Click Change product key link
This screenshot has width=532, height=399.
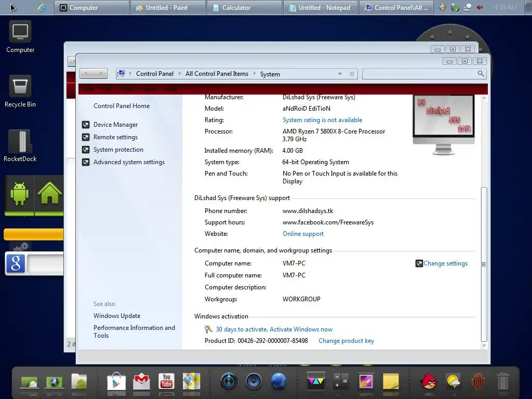point(346,341)
